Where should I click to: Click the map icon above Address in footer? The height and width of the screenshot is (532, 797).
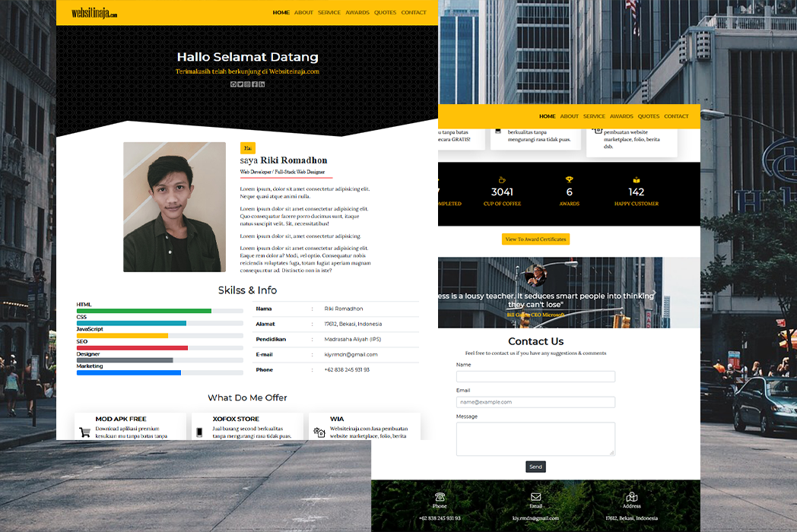pyautogui.click(x=632, y=496)
